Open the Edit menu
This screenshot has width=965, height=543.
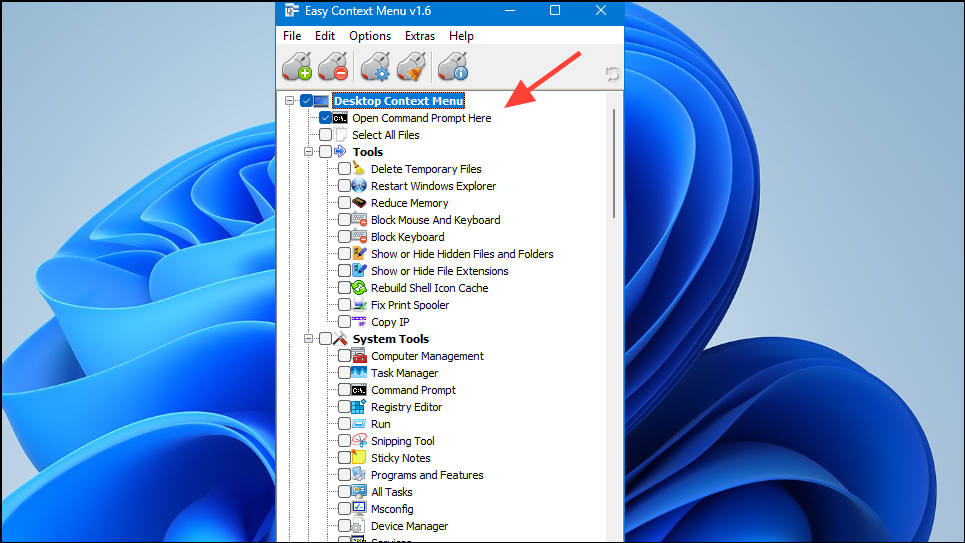(x=325, y=36)
